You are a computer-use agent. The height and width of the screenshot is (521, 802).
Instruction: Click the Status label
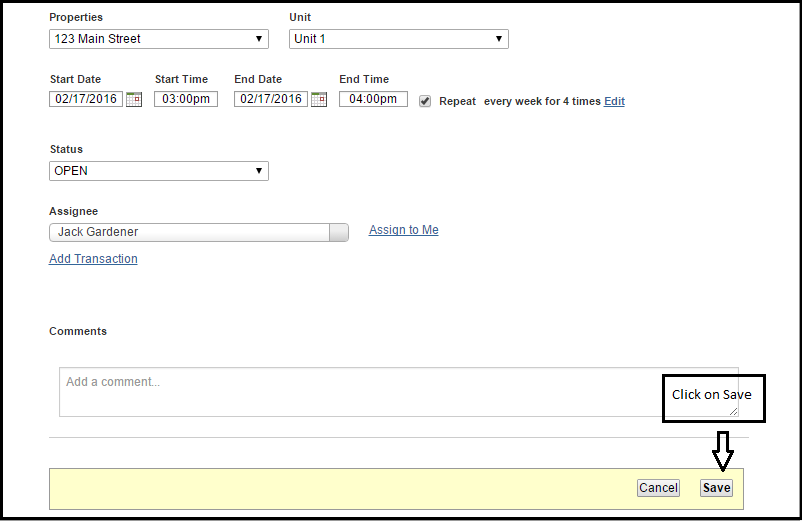[x=66, y=149]
